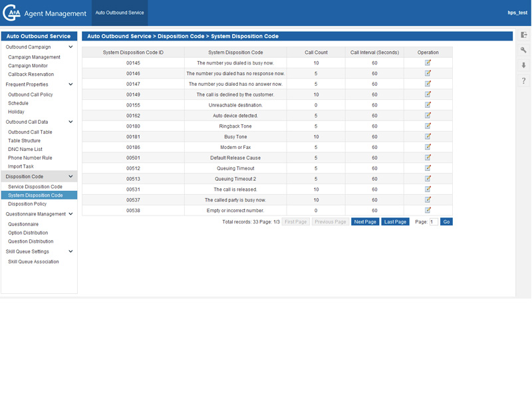Edit code 00538 Empty or incorrect number
The width and height of the screenshot is (532, 399).
point(428,210)
